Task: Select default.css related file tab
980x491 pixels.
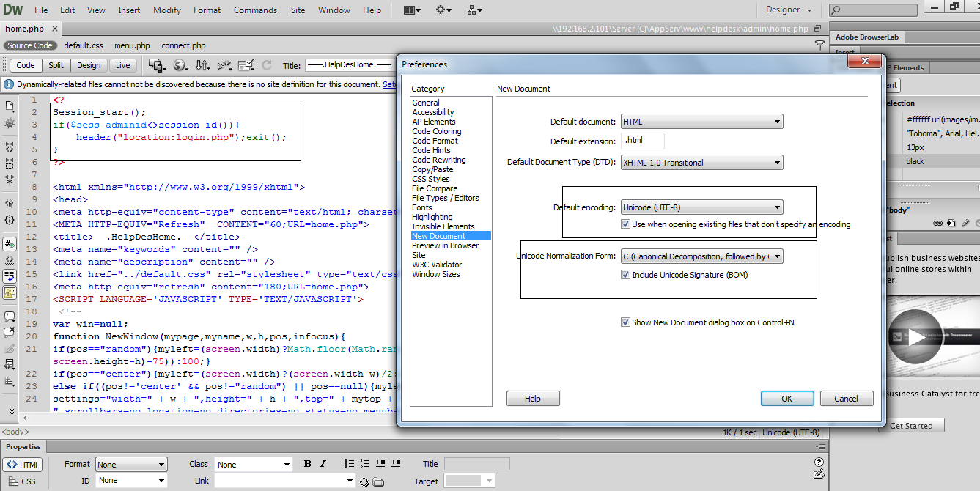Action: 84,45
